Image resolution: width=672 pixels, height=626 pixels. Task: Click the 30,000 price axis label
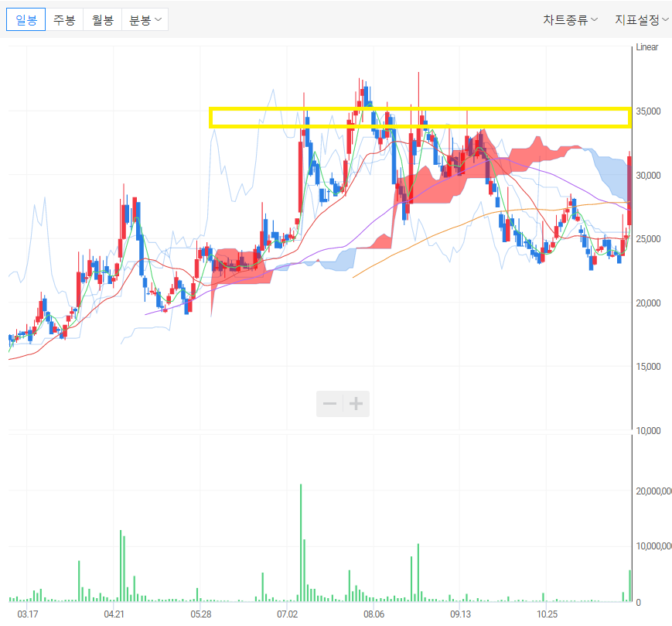(x=648, y=176)
